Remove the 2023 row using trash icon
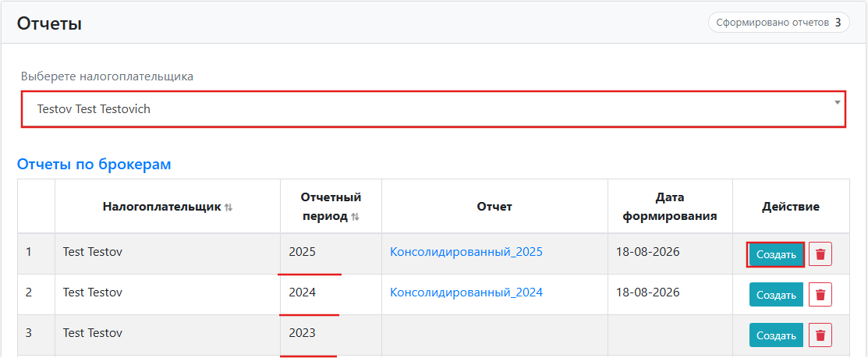 coord(820,335)
